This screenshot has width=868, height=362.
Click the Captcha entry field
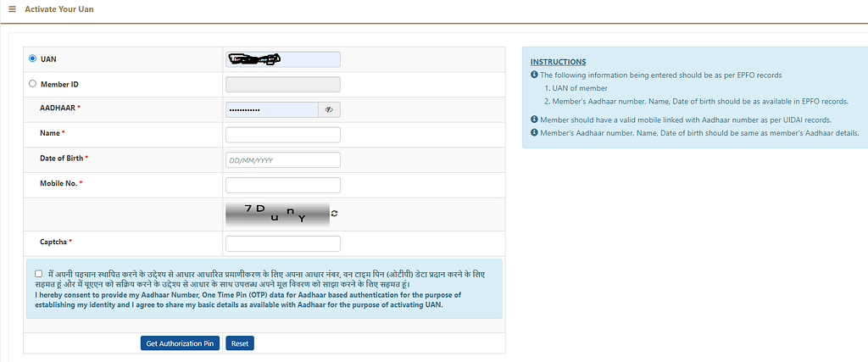pos(282,243)
